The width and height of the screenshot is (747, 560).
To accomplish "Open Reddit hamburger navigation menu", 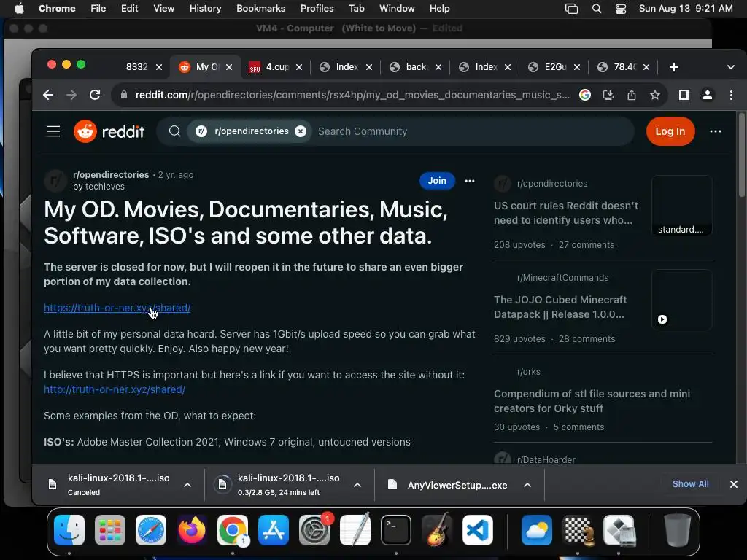I will pyautogui.click(x=53, y=131).
